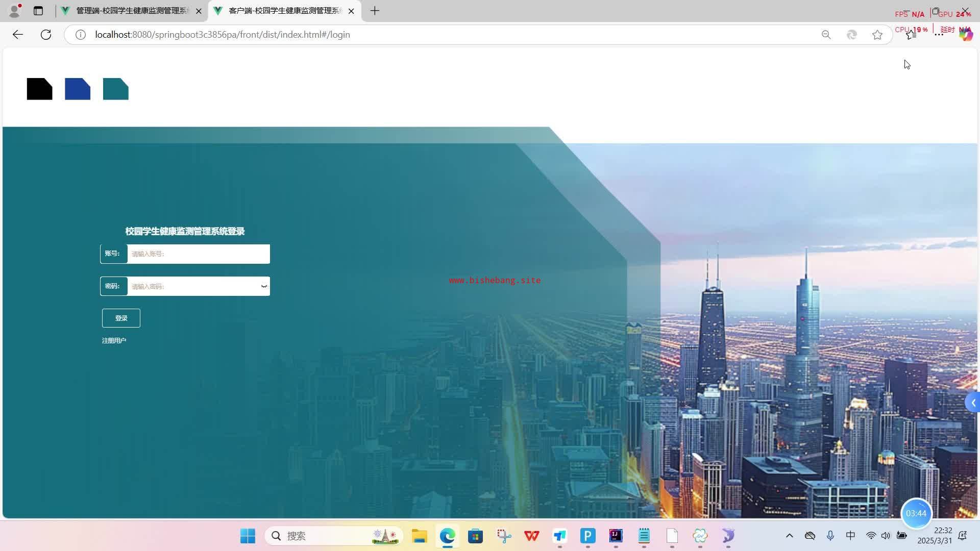980x551 pixels.
Task: Add page to favorites star icon
Action: [877, 35]
